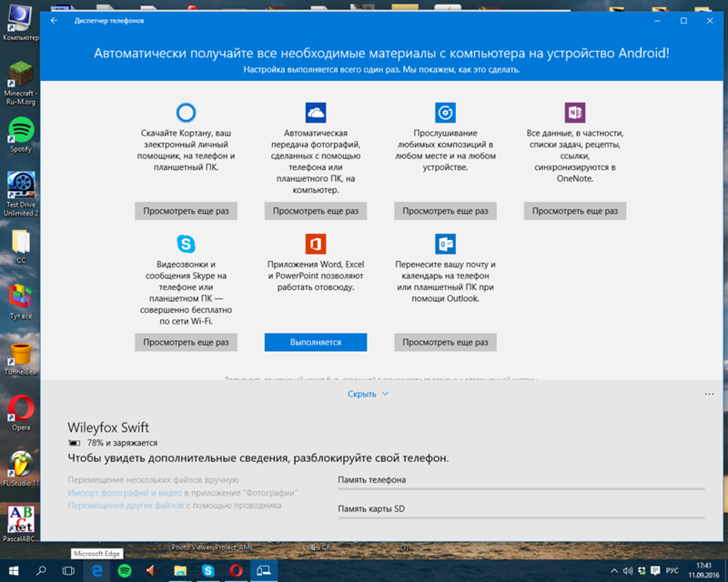Screen dimensions: 728x582
Task: Click Phone Companion taskbar icon
Action: click(264, 571)
